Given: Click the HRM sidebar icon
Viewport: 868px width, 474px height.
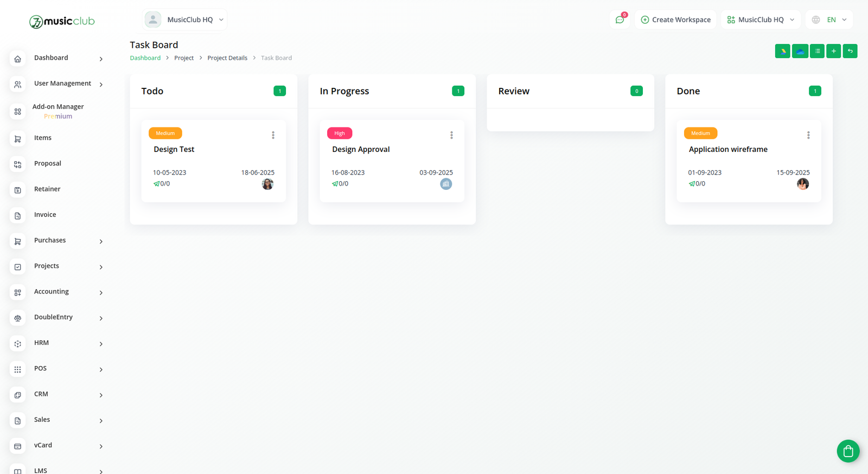Looking at the screenshot, I should coord(17,344).
